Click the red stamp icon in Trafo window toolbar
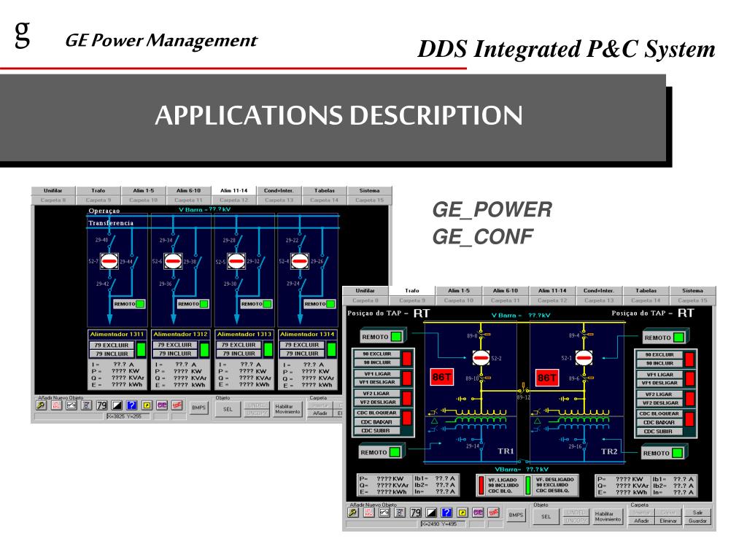 click(494, 513)
